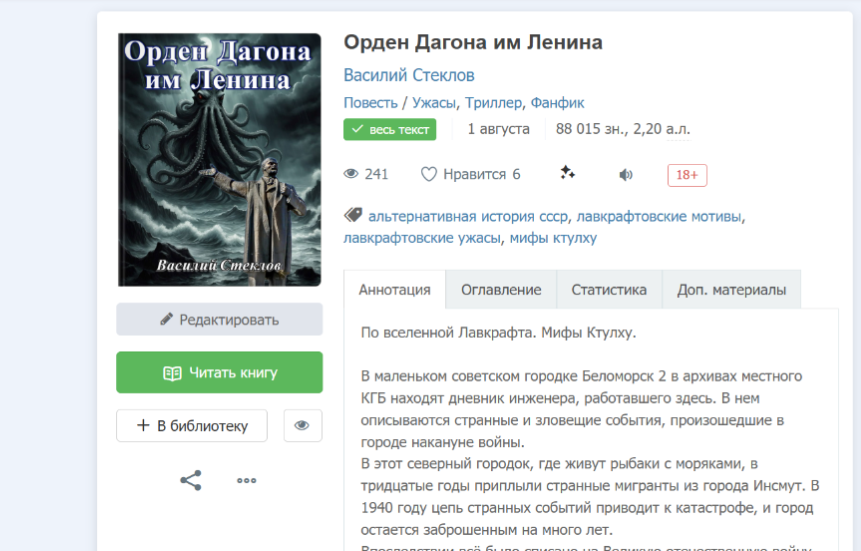Like the book with the heart icon
Image resolution: width=861 pixels, height=551 pixels.
click(x=429, y=174)
